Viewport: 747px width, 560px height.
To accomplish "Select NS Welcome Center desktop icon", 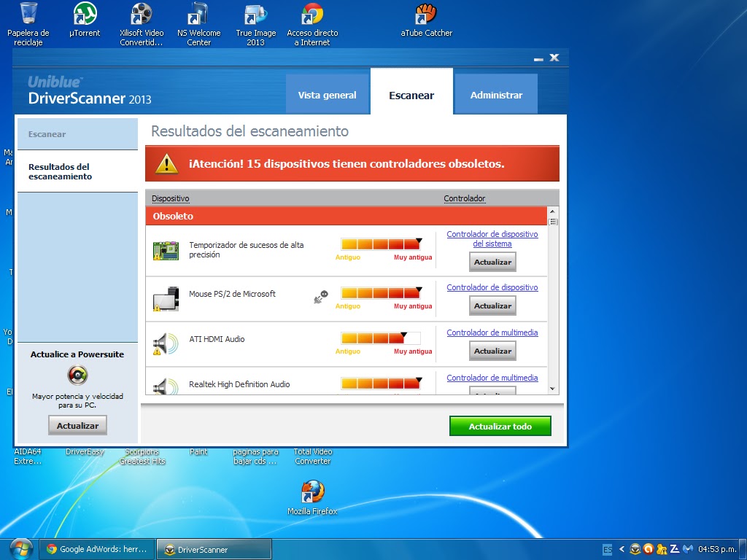I will pos(198,24).
